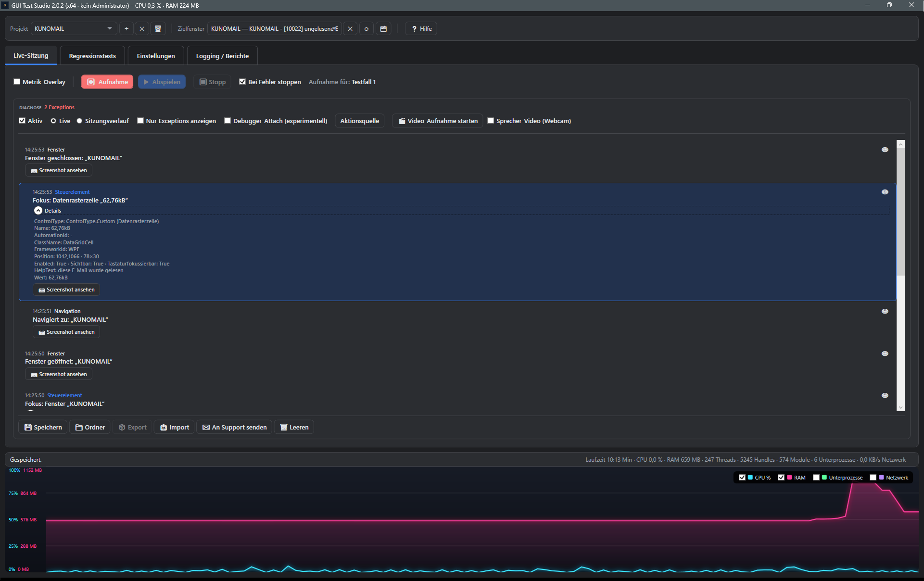Save the session with Speichern

[43, 427]
